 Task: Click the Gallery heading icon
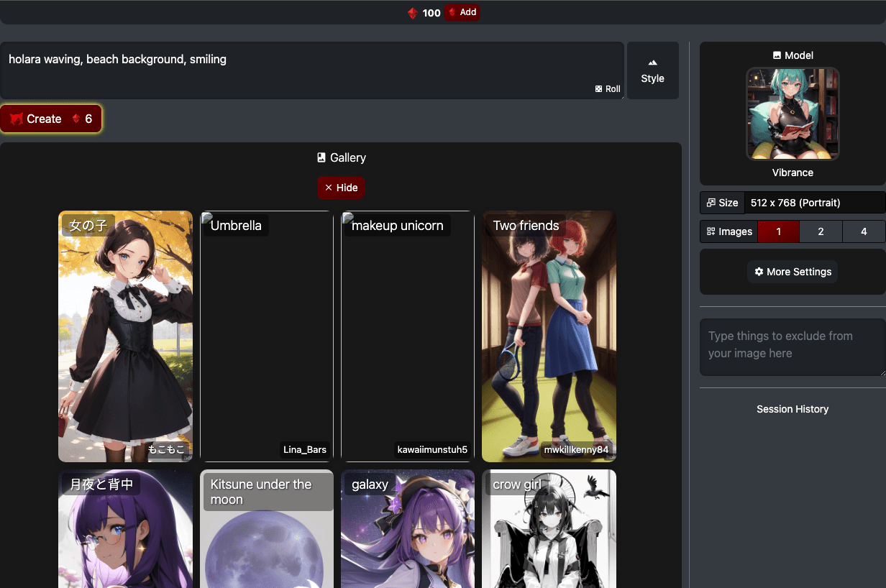pyautogui.click(x=321, y=157)
